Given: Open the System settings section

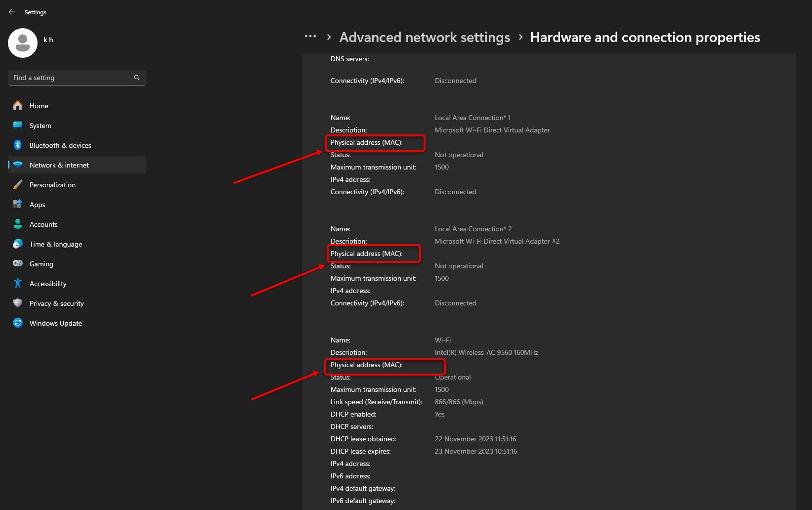Looking at the screenshot, I should [40, 126].
